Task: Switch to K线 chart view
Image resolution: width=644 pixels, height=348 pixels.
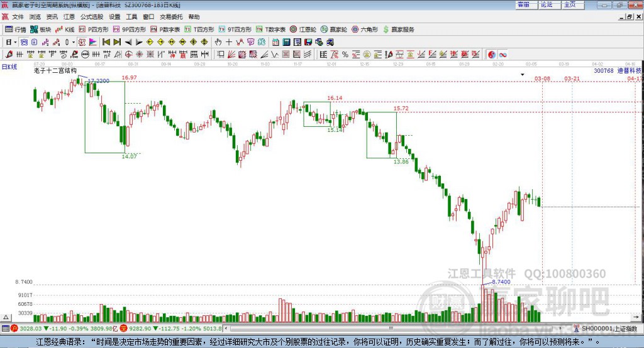Action: (x=65, y=30)
